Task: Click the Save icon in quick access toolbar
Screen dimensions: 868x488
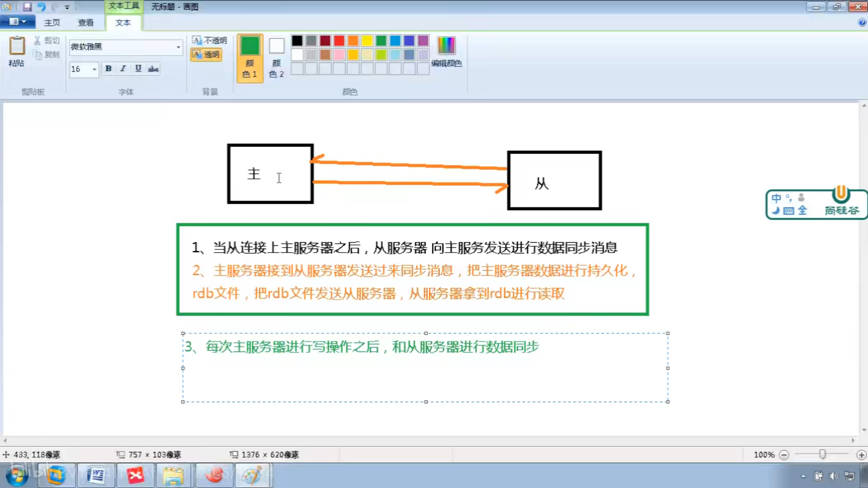Action: [27, 7]
